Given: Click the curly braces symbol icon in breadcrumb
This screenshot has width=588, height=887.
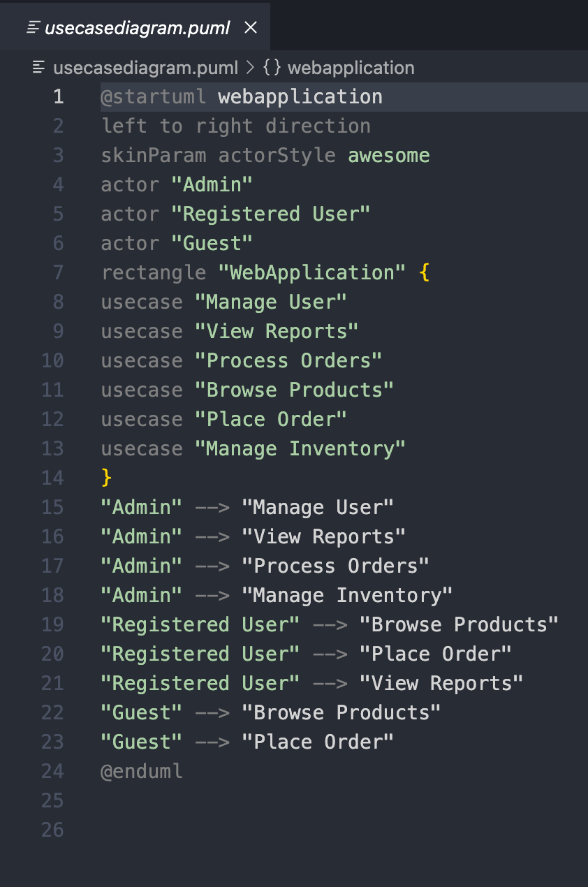Looking at the screenshot, I should click(272, 68).
